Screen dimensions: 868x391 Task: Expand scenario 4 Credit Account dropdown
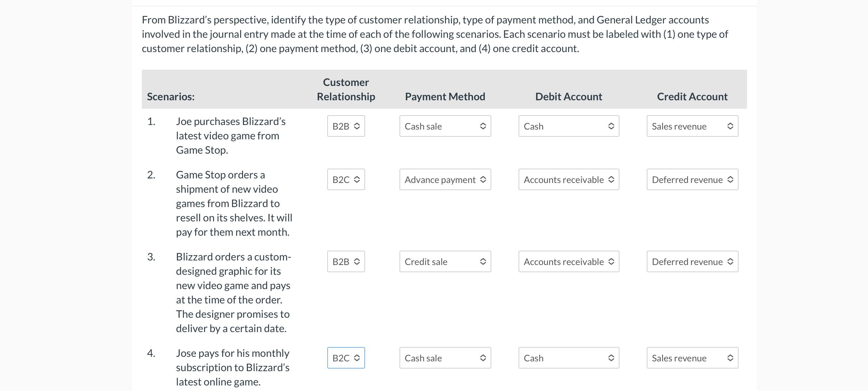pyautogui.click(x=692, y=358)
